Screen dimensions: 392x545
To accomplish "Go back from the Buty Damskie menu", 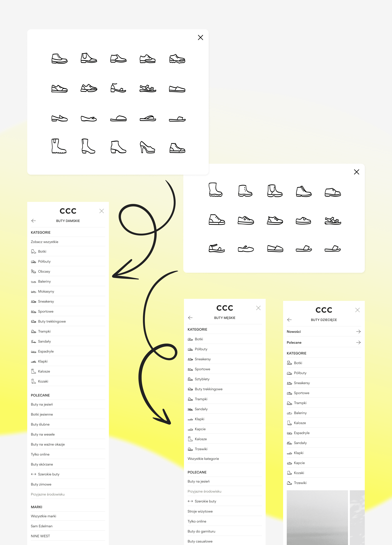I will click(x=34, y=221).
